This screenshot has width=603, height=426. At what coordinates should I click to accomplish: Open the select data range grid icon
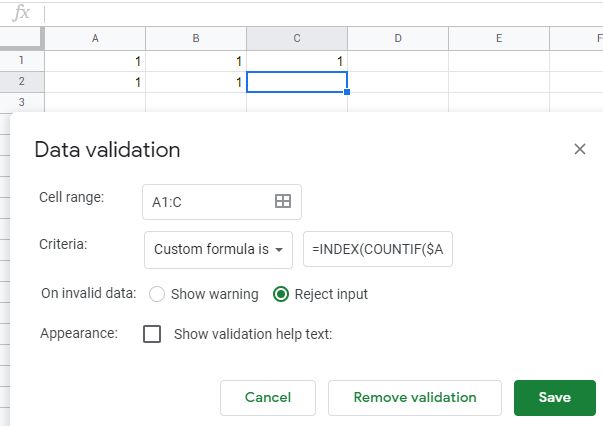coord(283,201)
